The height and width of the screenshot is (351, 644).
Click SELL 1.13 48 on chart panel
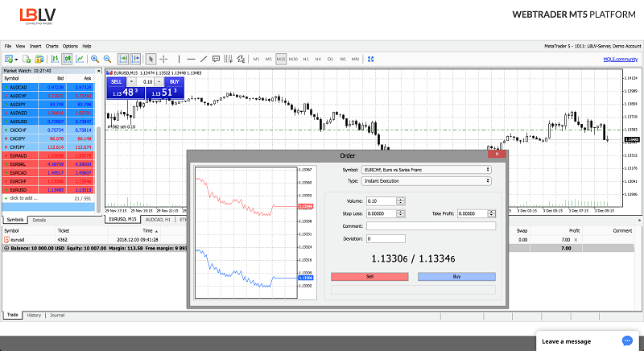[x=126, y=93]
